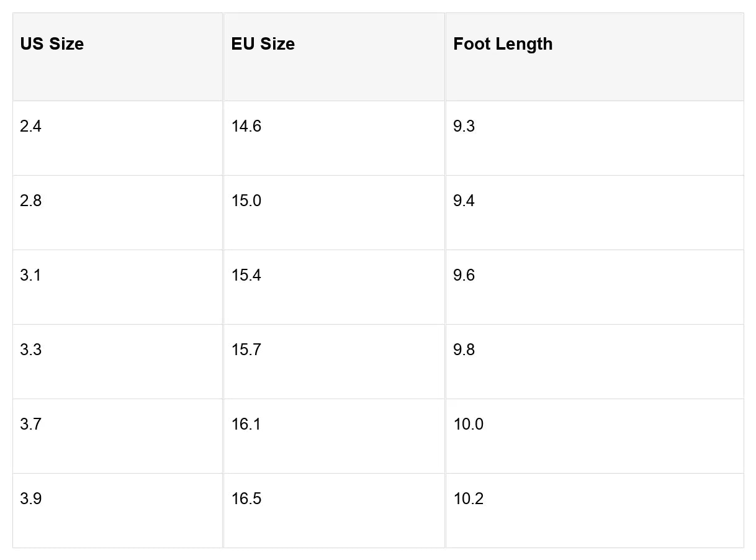Select the EU size 14.6 cell
Image resolution: width=756 pixels, height=560 pixels.
click(x=246, y=127)
